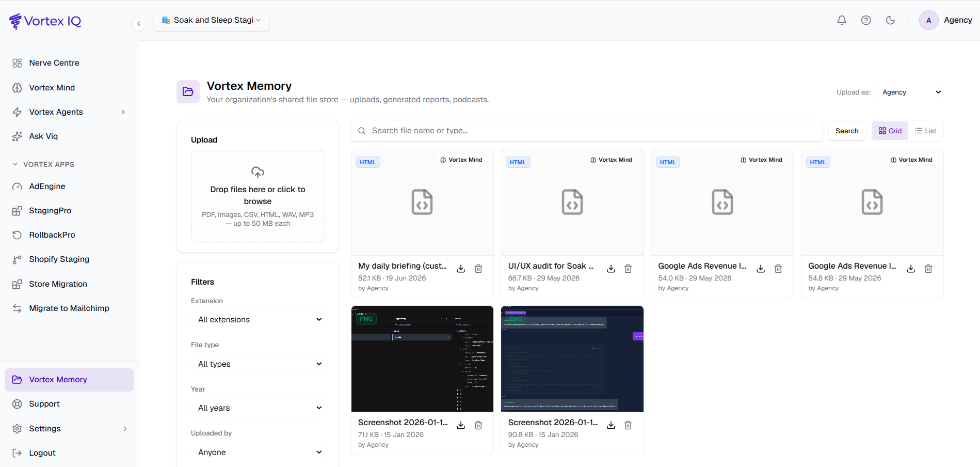Viewport: 980px width, 467px height.
Task: Open the help question mark icon
Action: click(x=866, y=20)
